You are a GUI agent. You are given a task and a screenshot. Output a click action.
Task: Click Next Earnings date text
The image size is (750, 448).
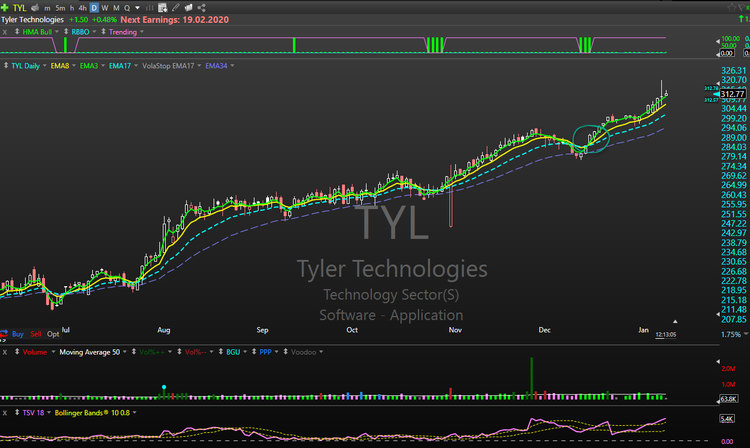[175, 20]
